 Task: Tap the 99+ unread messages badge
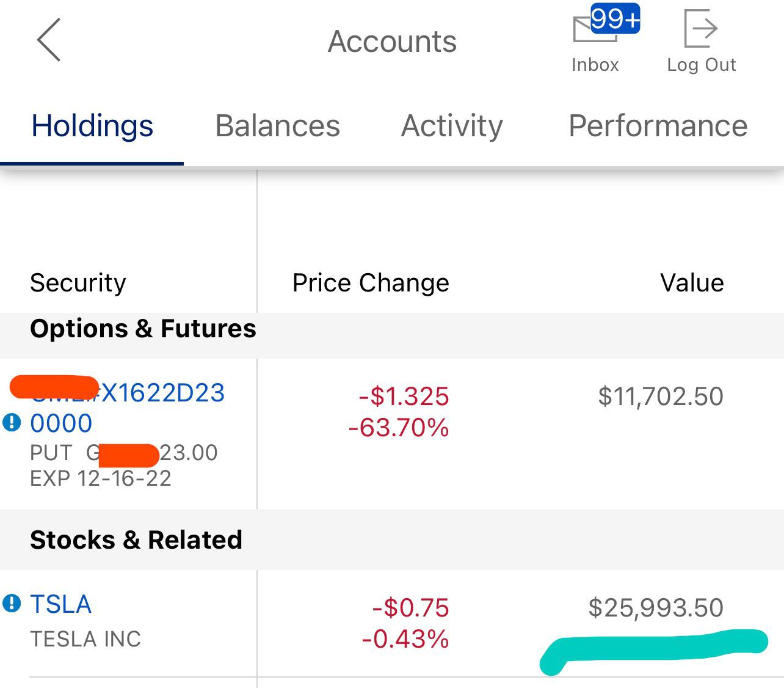point(615,20)
